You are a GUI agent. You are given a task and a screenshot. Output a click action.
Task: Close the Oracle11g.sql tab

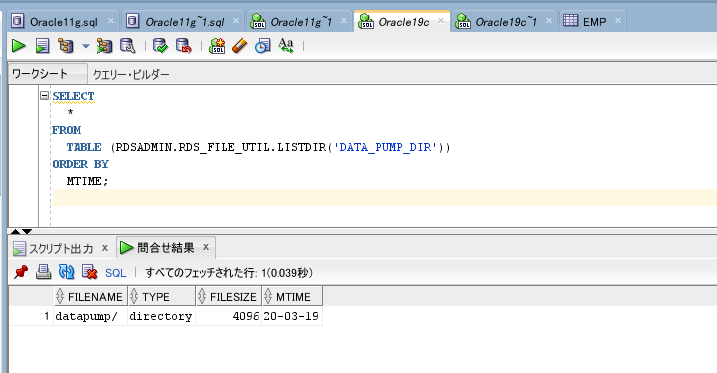tap(111, 21)
